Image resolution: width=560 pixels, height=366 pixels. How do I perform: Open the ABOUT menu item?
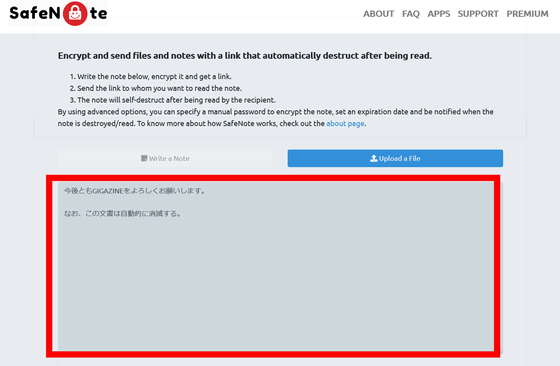pos(379,14)
